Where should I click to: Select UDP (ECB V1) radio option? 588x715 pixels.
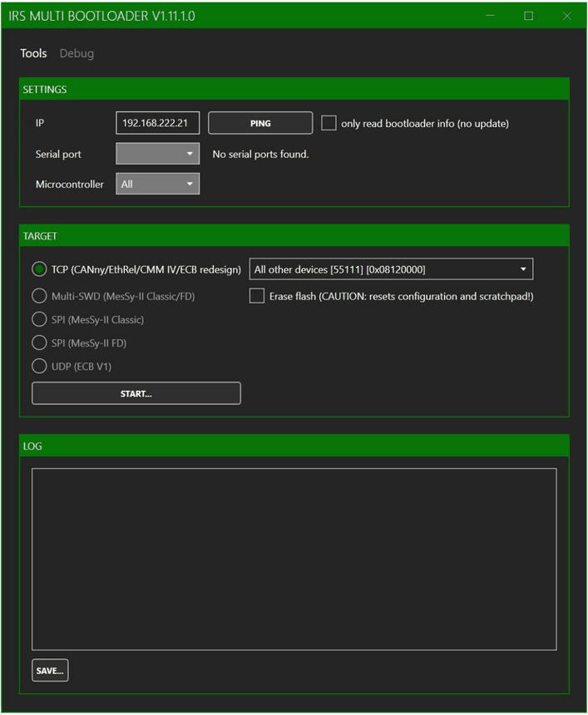pos(39,366)
